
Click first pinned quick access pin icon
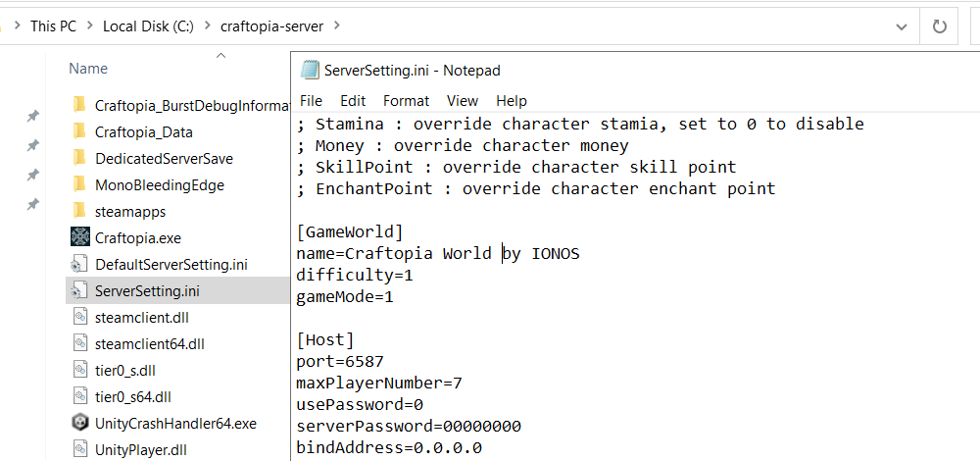32,117
